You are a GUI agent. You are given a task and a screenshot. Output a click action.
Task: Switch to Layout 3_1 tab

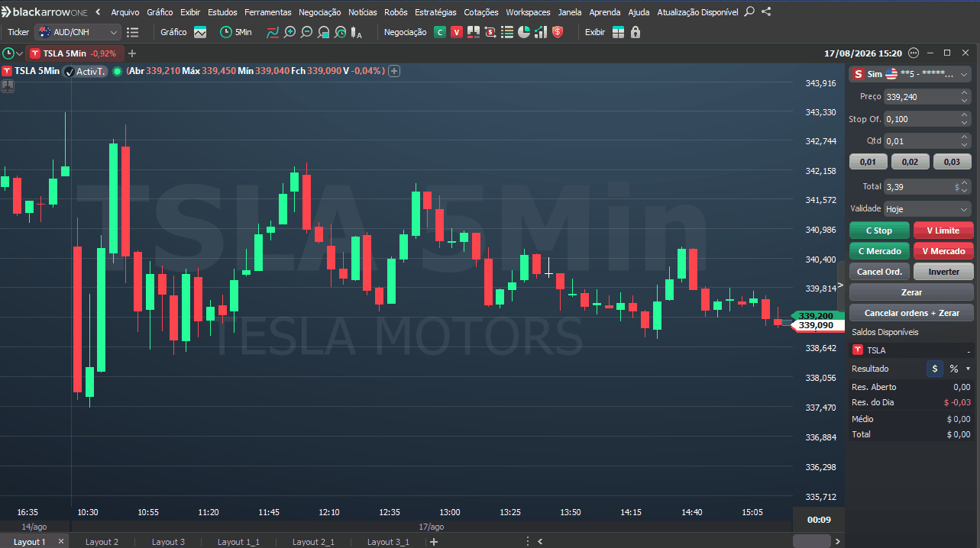pos(388,542)
